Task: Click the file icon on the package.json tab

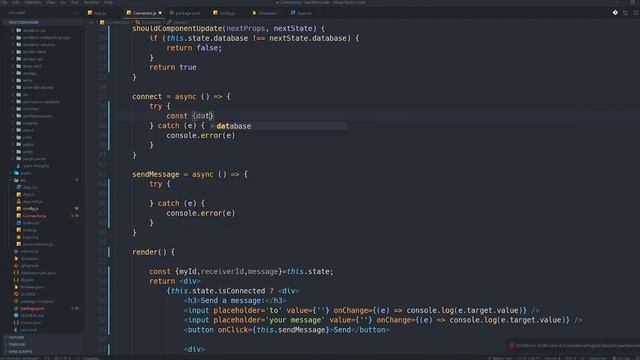Action: click(x=171, y=13)
